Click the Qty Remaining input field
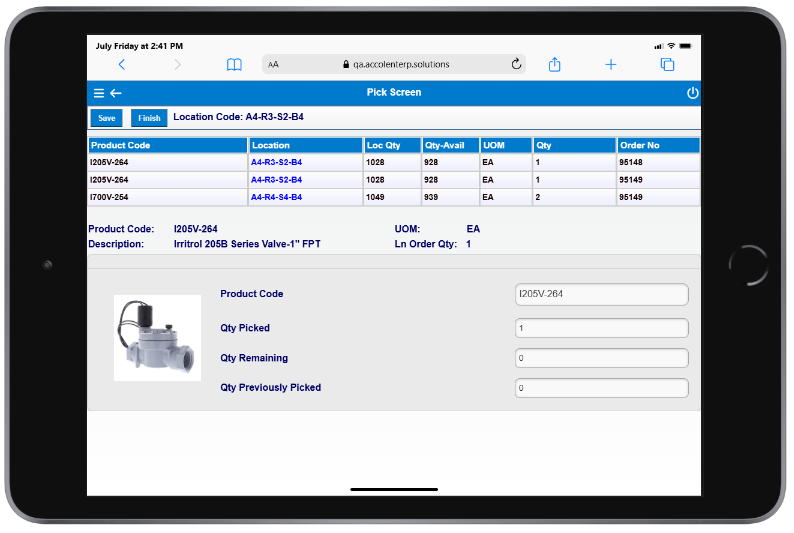This screenshot has width=794, height=533. (x=602, y=358)
